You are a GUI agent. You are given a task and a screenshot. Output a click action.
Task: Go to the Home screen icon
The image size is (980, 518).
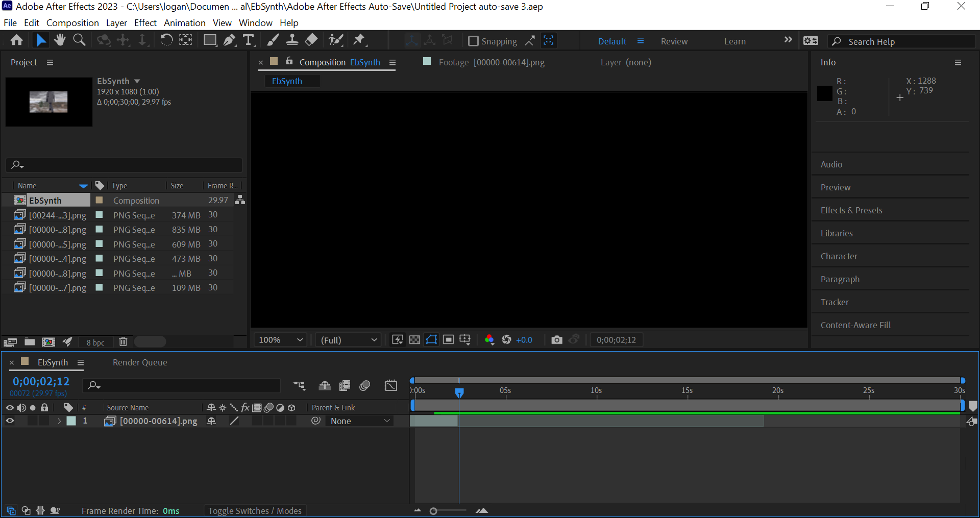point(16,40)
